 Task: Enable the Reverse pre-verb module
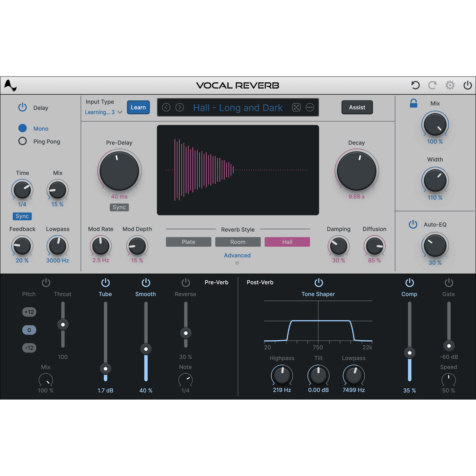pos(185,282)
